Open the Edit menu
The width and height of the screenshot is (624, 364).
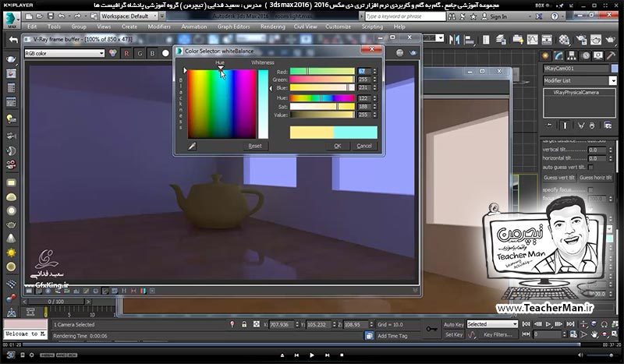pos(32,27)
